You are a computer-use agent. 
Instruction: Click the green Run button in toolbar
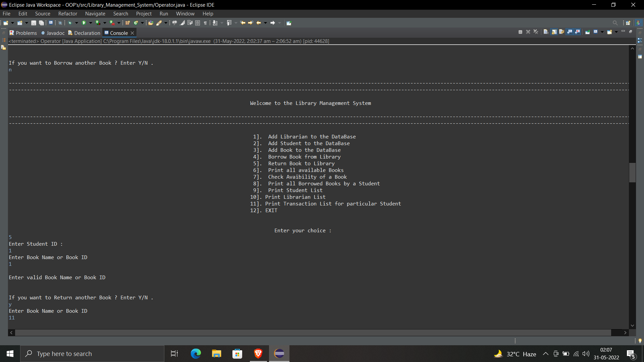tap(84, 23)
